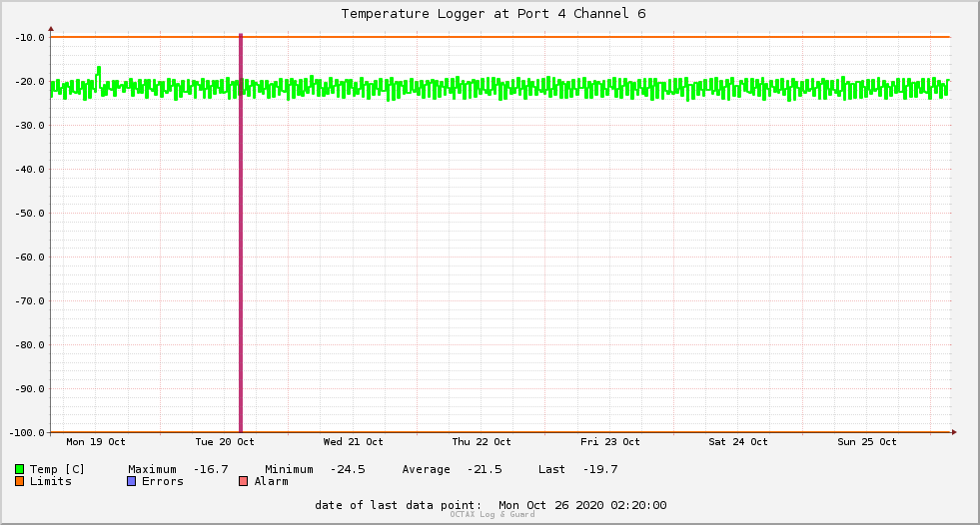Click the green Temp [C] legend swatch
This screenshot has height=525, width=980.
click(x=19, y=469)
